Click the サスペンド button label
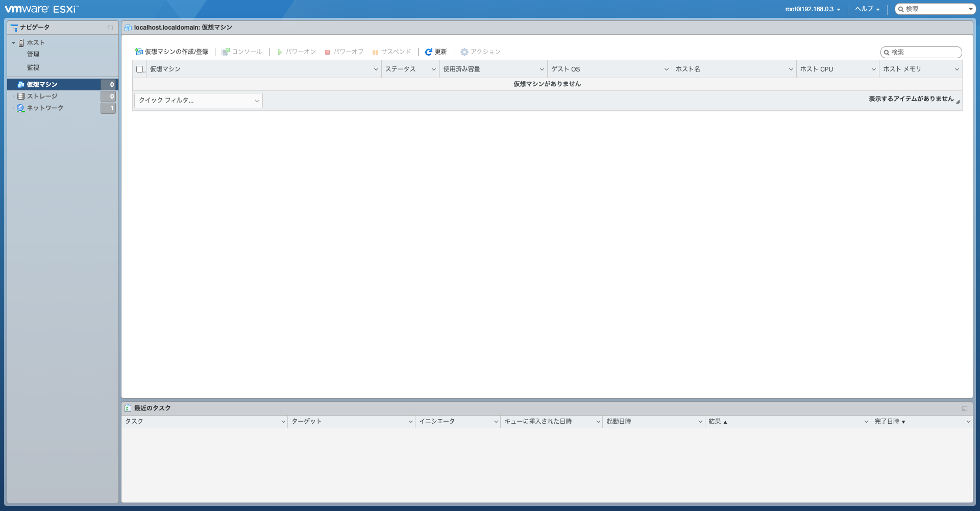980x511 pixels. pos(396,52)
